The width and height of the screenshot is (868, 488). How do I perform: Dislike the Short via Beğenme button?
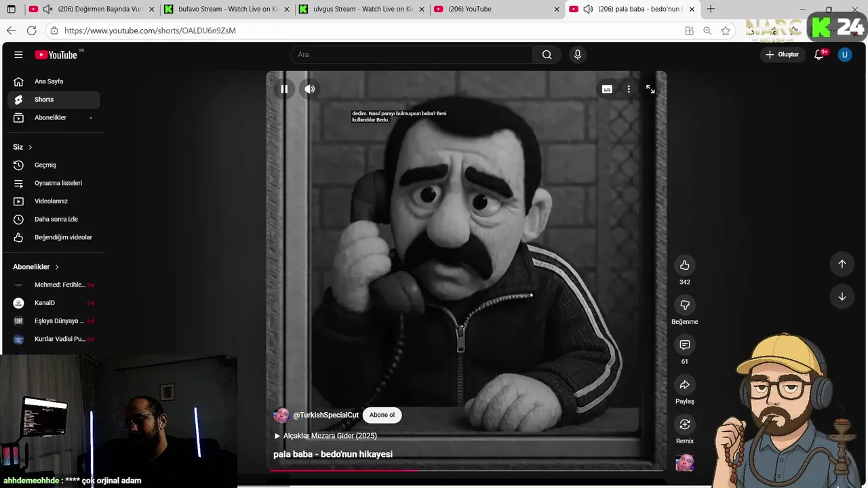[x=685, y=305]
